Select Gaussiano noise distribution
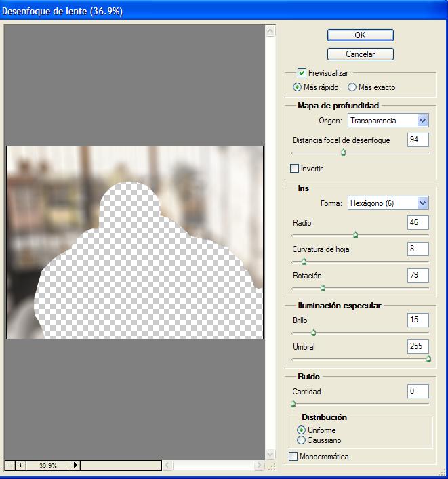 (302, 440)
